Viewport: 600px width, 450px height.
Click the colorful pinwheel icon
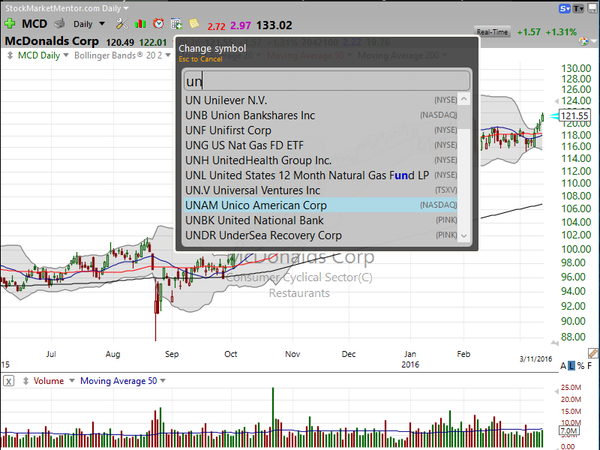click(584, 41)
